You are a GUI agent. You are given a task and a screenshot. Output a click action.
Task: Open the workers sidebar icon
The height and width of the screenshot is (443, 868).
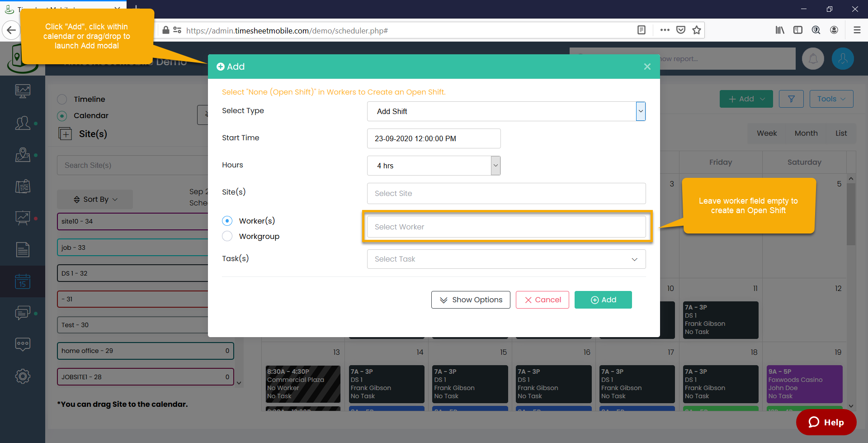pos(22,123)
